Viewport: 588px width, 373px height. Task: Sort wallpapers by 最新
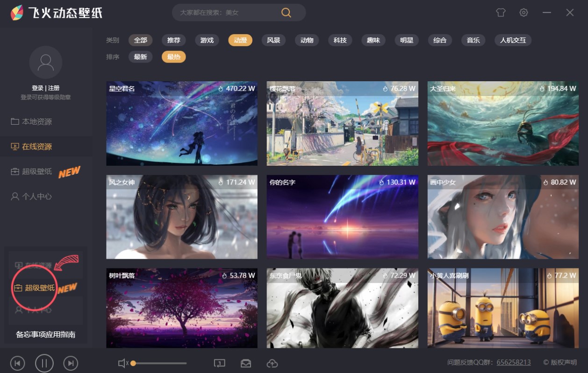140,57
